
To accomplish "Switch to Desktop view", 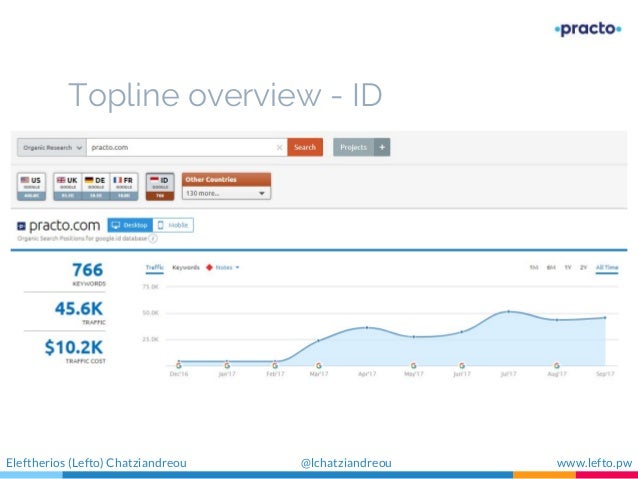I will point(130,225).
